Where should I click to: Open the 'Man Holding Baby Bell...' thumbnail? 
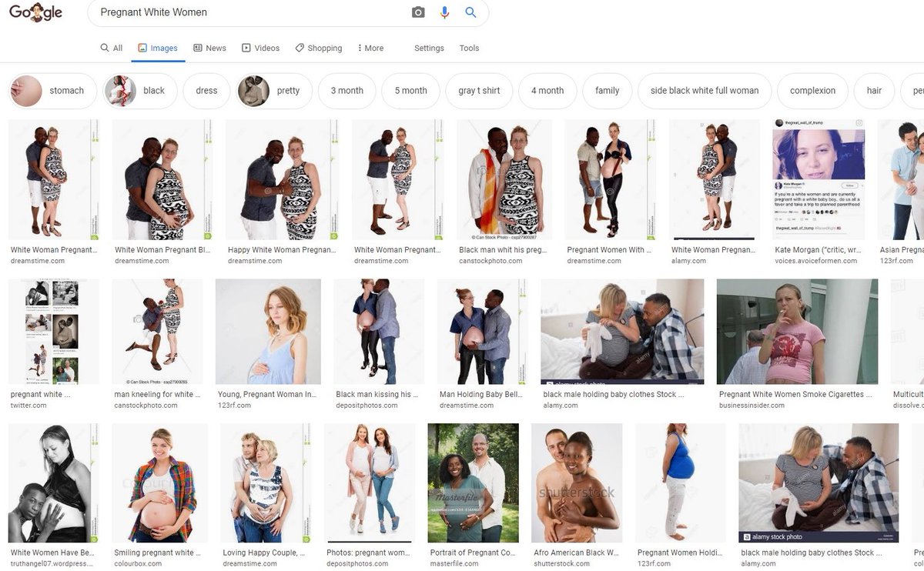[483, 332]
